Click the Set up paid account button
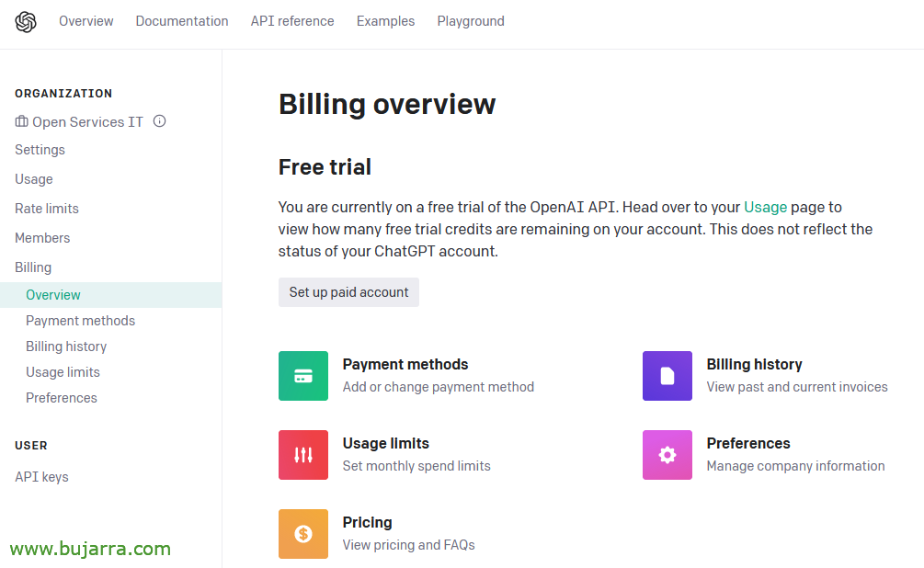924x568 pixels. coord(348,292)
